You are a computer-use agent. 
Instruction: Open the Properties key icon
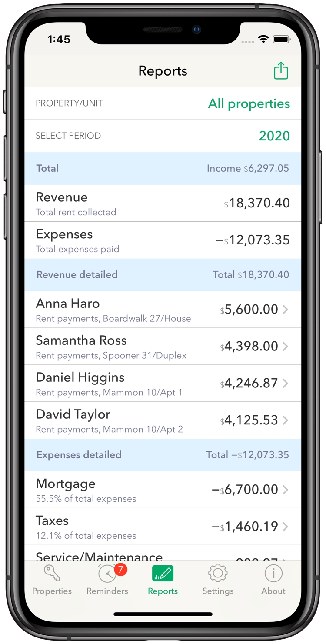[52, 573]
